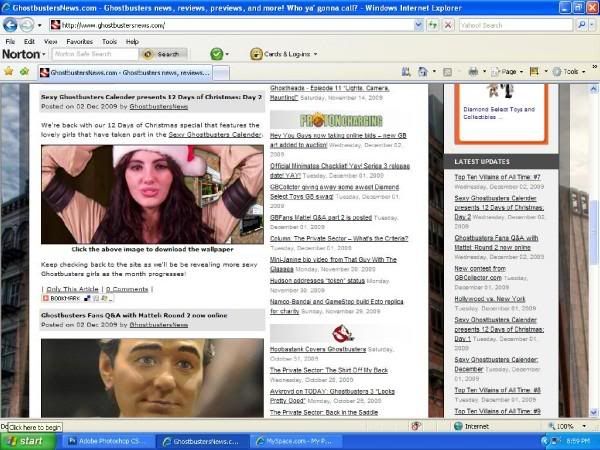Open the recent pages dropdown beside Forward
Viewport: 600px width, 450px height.
[x=39, y=26]
